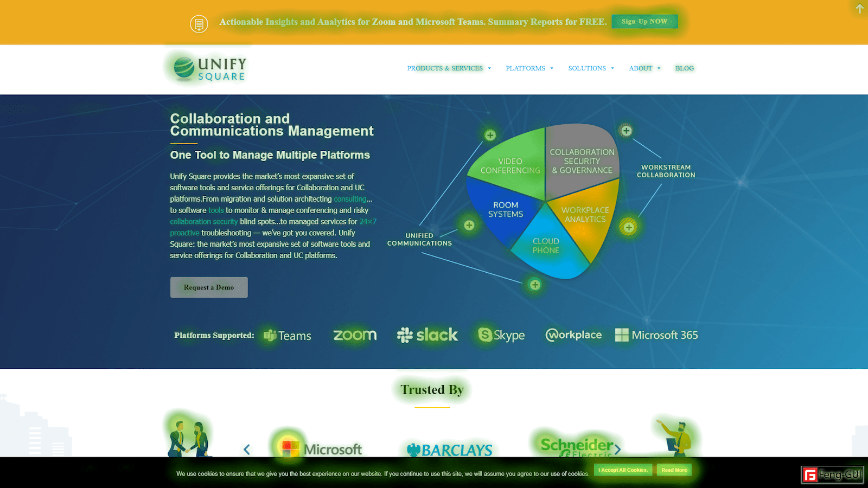Expand the Products & Services menu arrow
The image size is (868, 488).
pyautogui.click(x=489, y=68)
